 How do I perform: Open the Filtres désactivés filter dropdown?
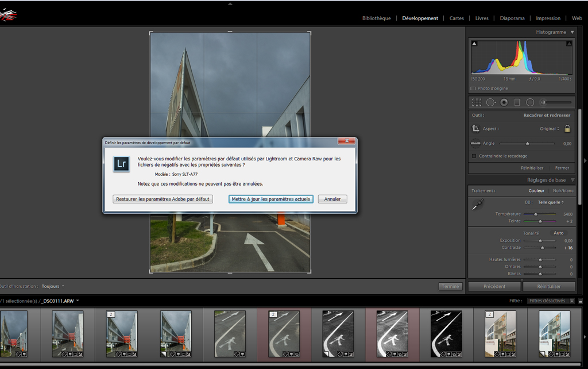(x=551, y=301)
